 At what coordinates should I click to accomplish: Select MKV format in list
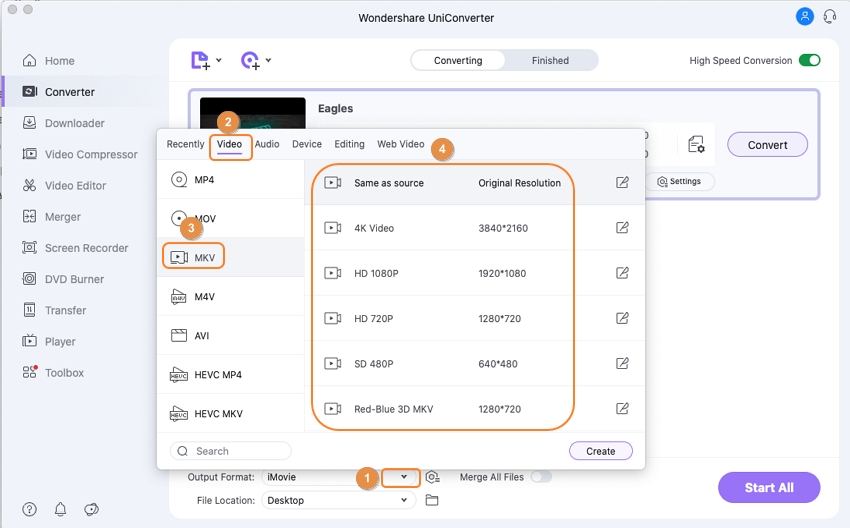230,257
